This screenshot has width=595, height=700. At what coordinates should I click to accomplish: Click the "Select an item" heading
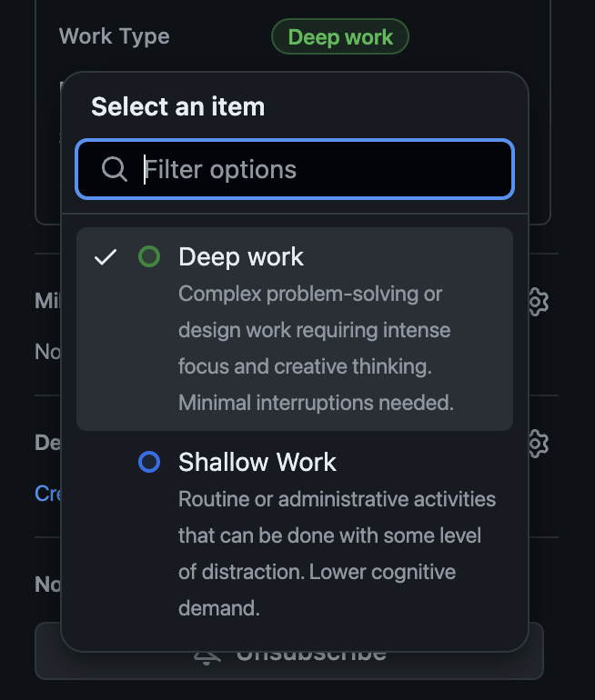[x=178, y=106]
